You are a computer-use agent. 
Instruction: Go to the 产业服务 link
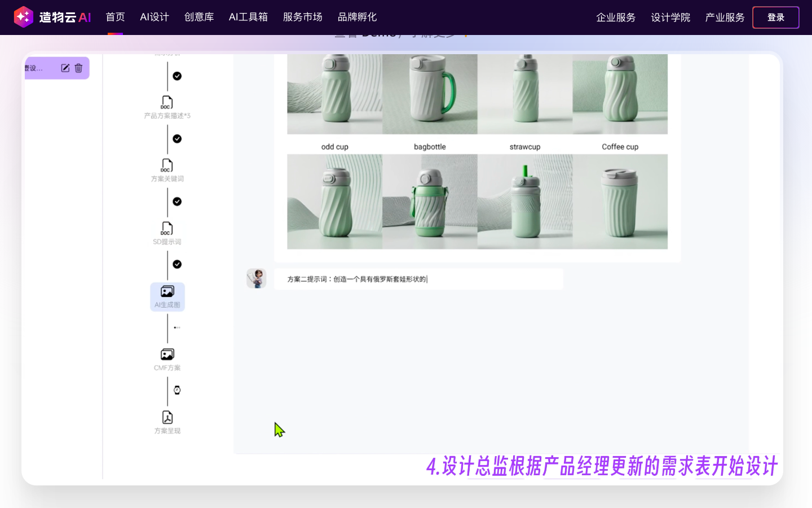(x=725, y=17)
